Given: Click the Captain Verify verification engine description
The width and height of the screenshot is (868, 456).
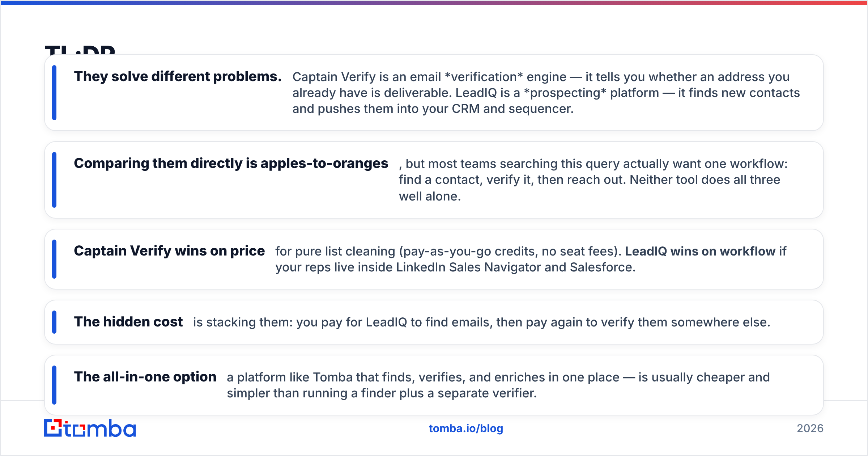Looking at the screenshot, I should [546, 93].
